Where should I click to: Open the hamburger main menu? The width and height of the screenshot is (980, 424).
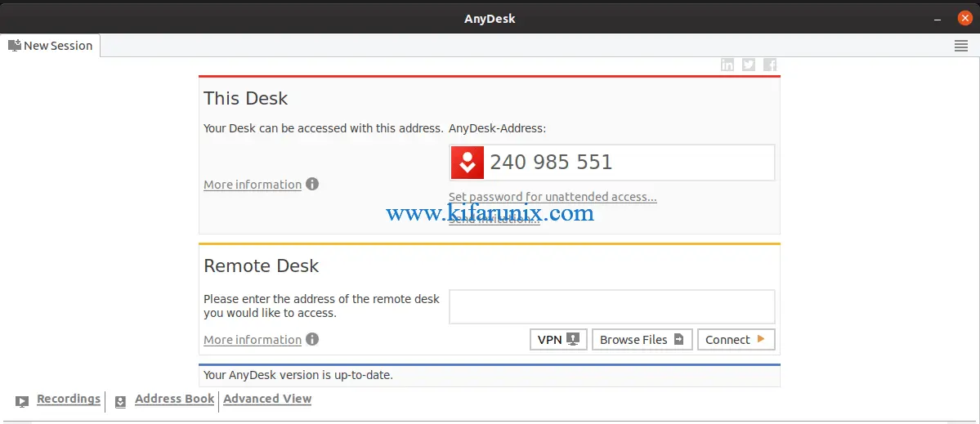[x=961, y=47]
